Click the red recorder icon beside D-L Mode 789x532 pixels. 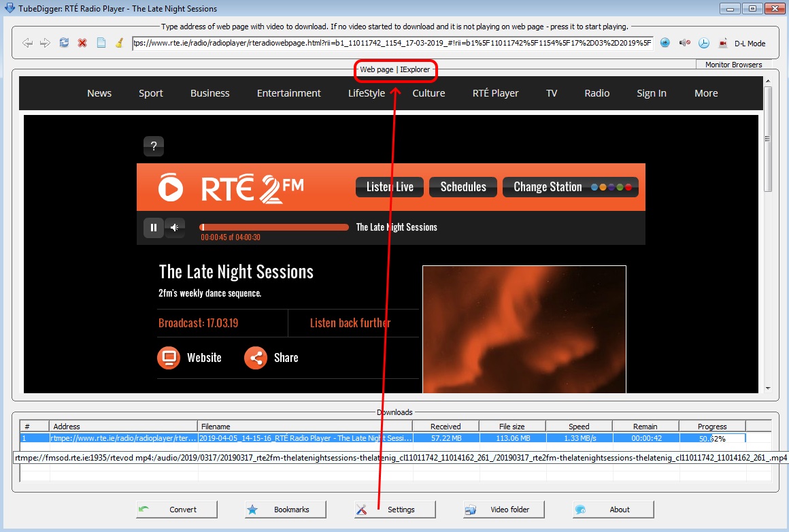coord(722,44)
